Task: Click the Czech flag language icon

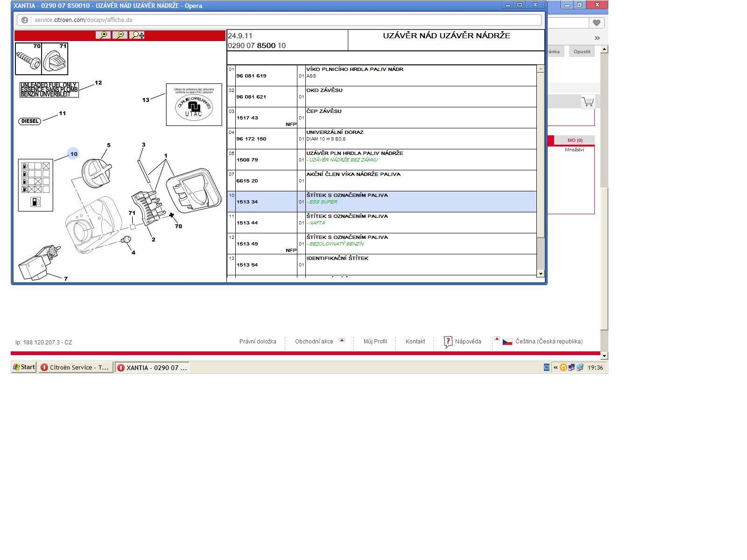Action: [507, 342]
